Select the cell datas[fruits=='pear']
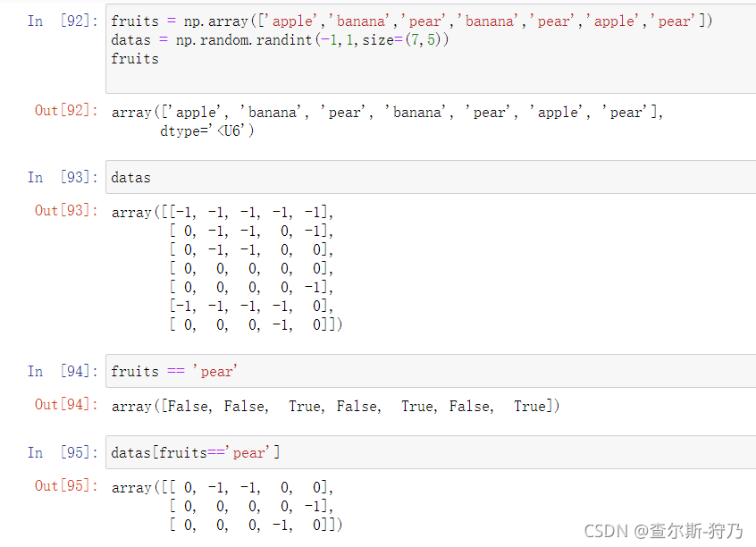The height and width of the screenshot is (547, 756). pyautogui.click(x=431, y=452)
